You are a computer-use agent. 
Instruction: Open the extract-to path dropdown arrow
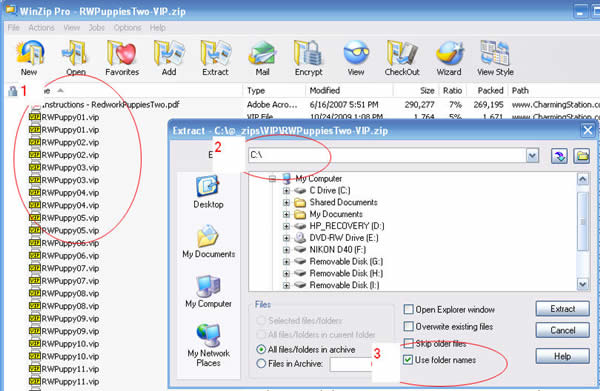(532, 156)
